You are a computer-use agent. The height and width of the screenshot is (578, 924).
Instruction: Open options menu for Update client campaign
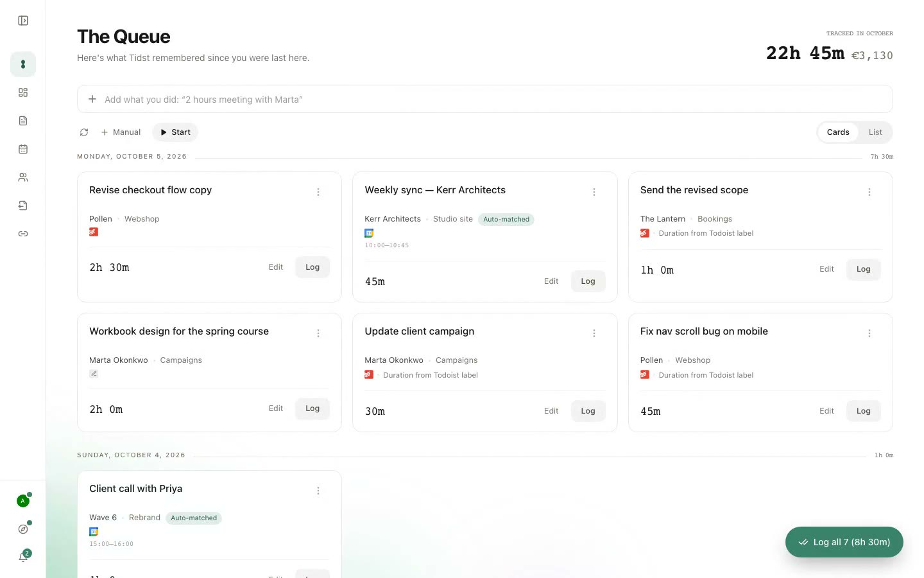click(594, 333)
